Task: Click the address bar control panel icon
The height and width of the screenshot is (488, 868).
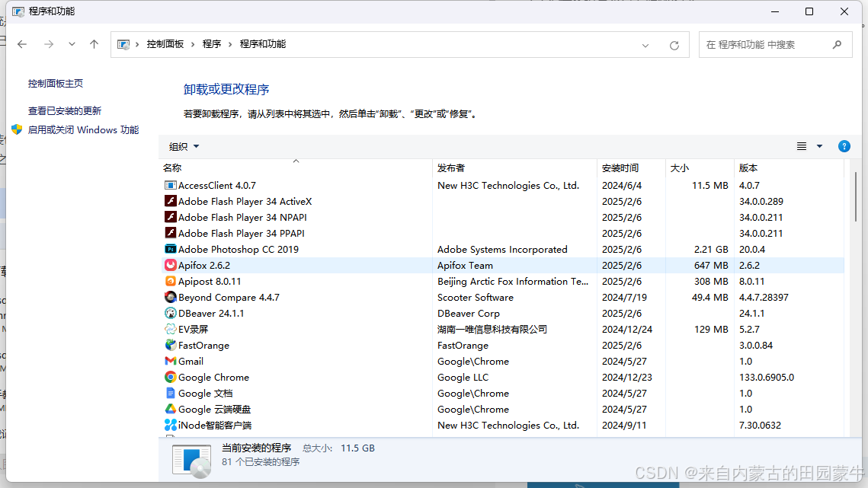Action: pyautogui.click(x=123, y=44)
